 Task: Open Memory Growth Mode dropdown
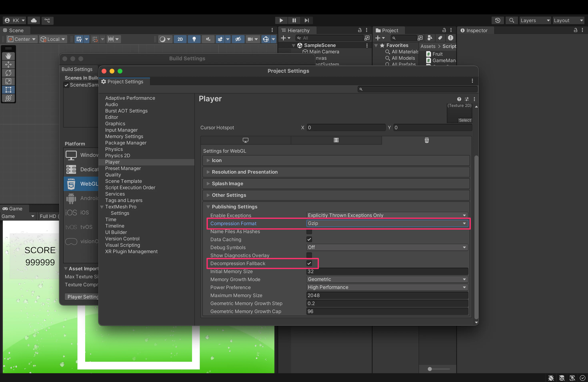(387, 279)
